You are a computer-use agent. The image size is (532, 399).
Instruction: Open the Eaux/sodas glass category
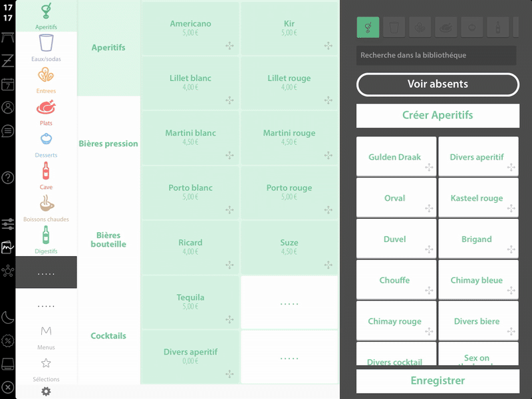(x=46, y=48)
